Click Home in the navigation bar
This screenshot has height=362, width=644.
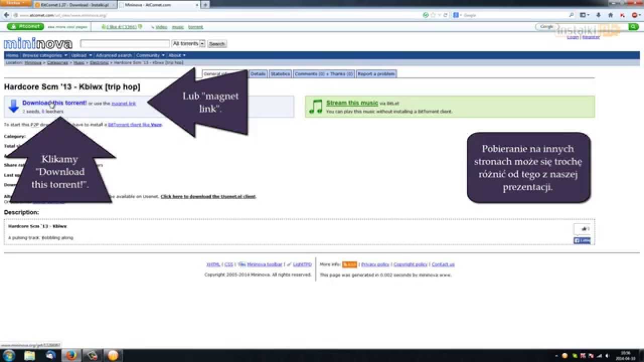tap(12, 55)
